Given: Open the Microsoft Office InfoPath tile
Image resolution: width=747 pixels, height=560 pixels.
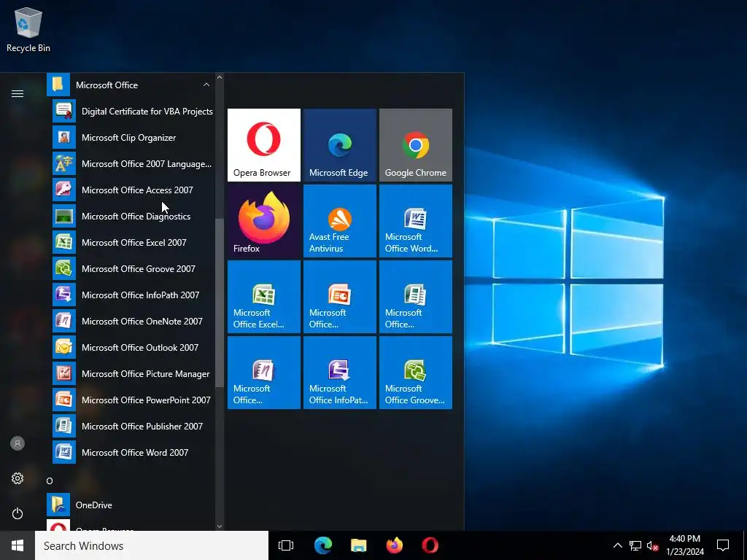Looking at the screenshot, I should coord(340,373).
